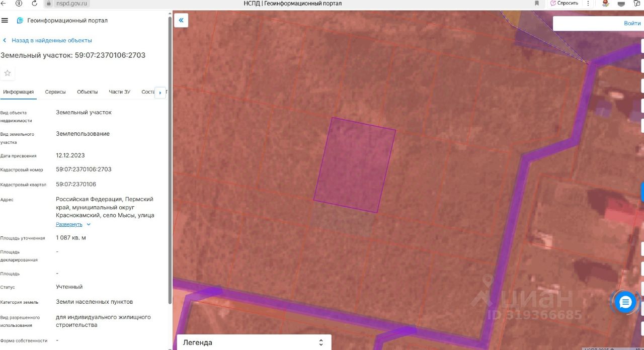Click the Вид разрешенного использования label

coord(20,322)
